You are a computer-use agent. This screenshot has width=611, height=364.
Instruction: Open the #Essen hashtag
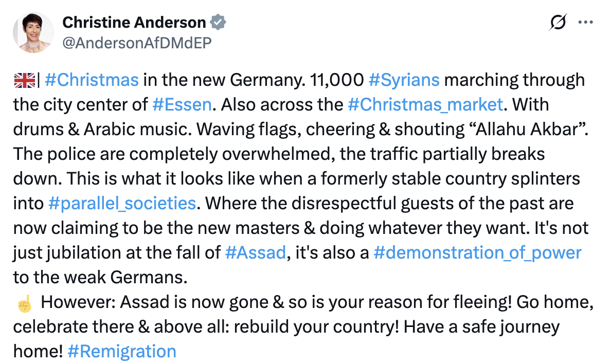(x=182, y=105)
